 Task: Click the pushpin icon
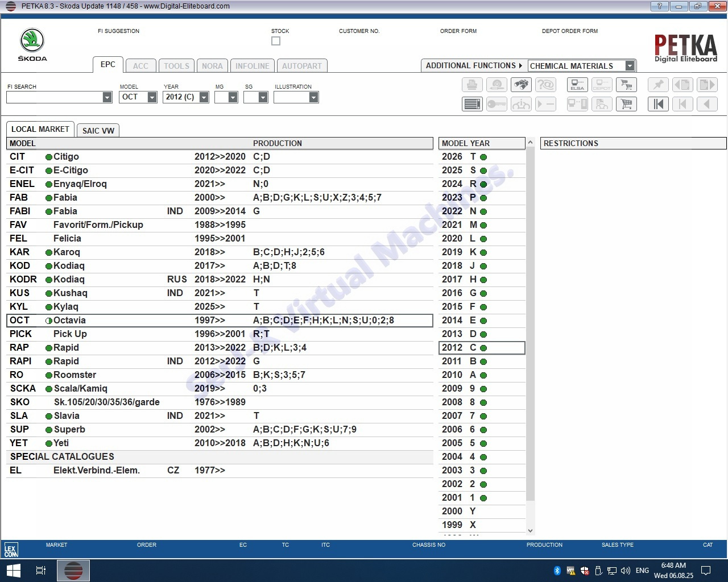tap(658, 85)
